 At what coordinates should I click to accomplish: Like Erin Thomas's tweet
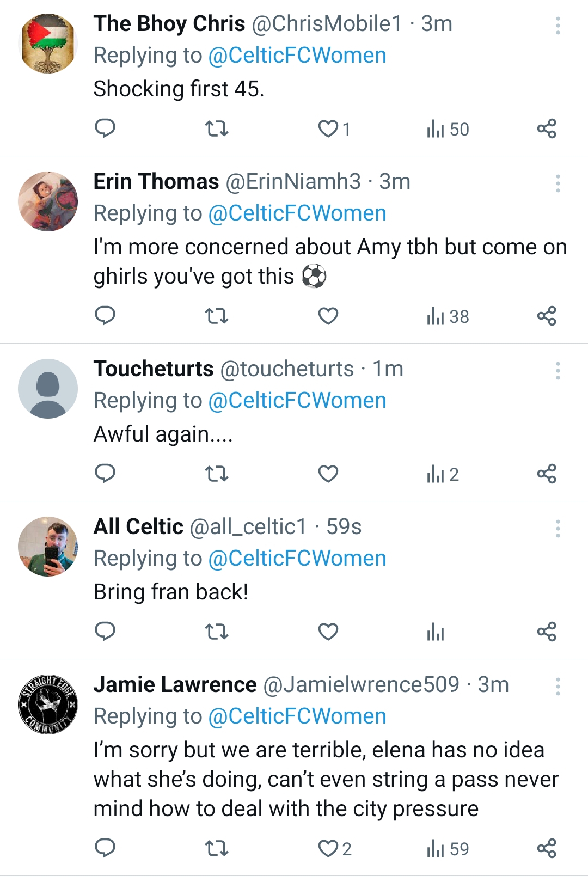[x=328, y=316]
